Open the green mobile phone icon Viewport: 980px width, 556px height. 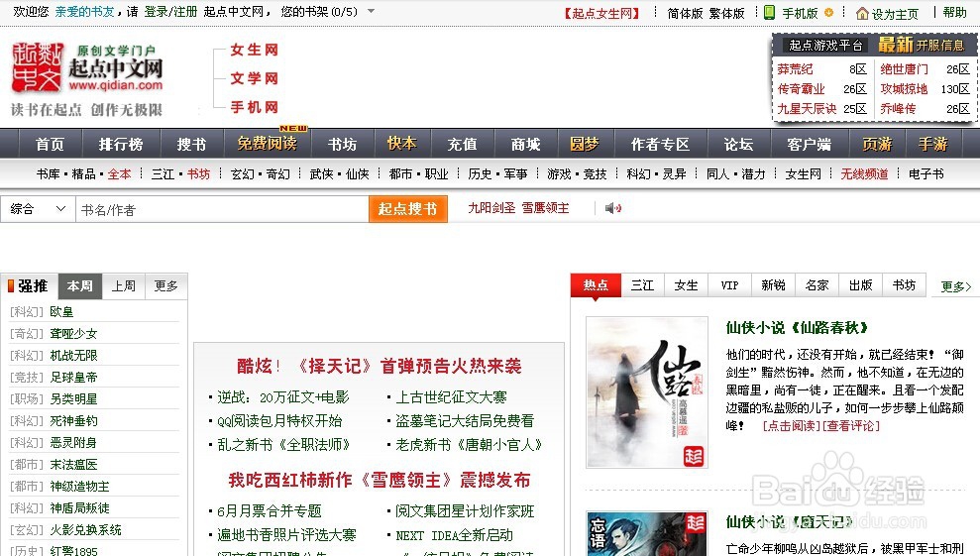tap(769, 13)
